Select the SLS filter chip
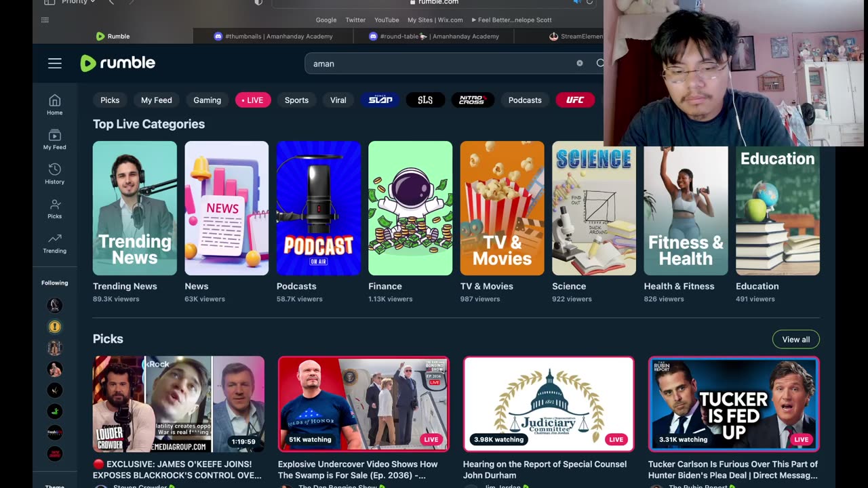This screenshot has width=868, height=488. [x=425, y=100]
